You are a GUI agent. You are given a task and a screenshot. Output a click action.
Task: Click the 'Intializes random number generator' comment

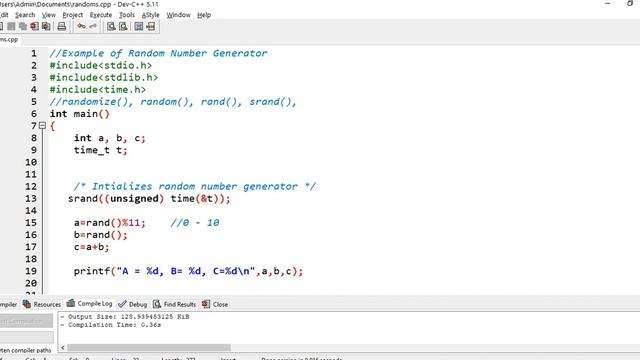click(x=195, y=187)
